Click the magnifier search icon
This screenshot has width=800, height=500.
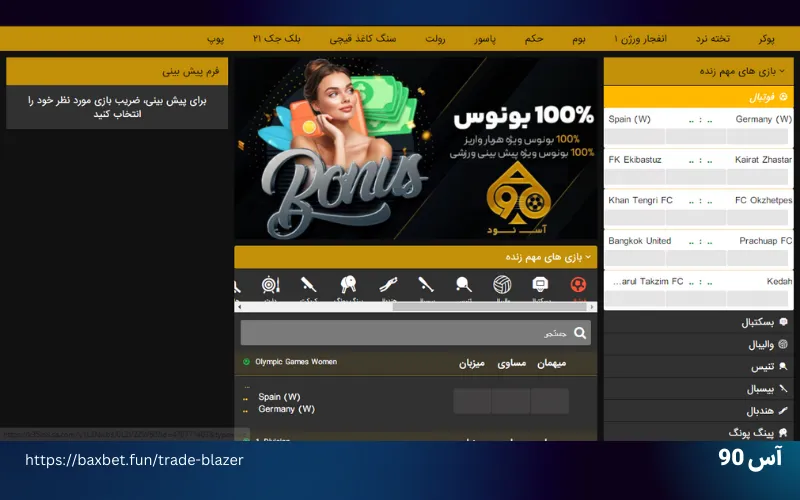581,332
